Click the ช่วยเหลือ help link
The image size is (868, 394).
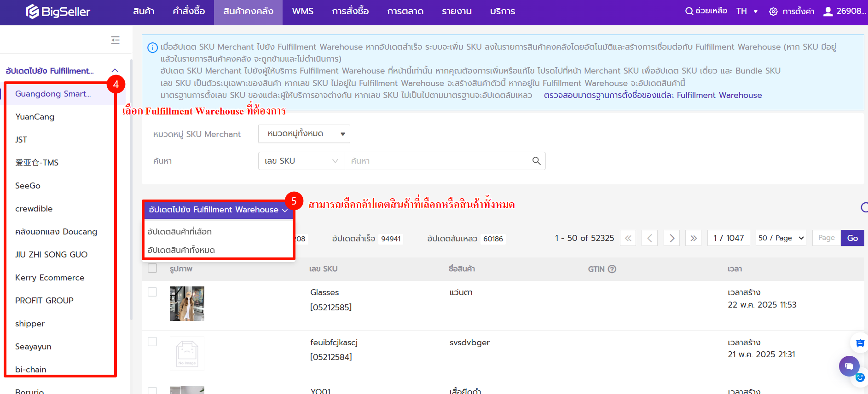point(711,11)
